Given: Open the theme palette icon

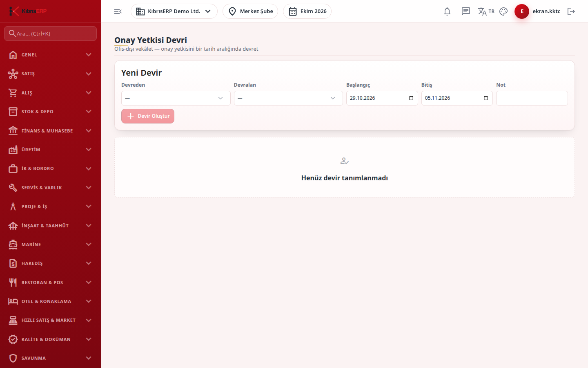Looking at the screenshot, I should pos(503,11).
